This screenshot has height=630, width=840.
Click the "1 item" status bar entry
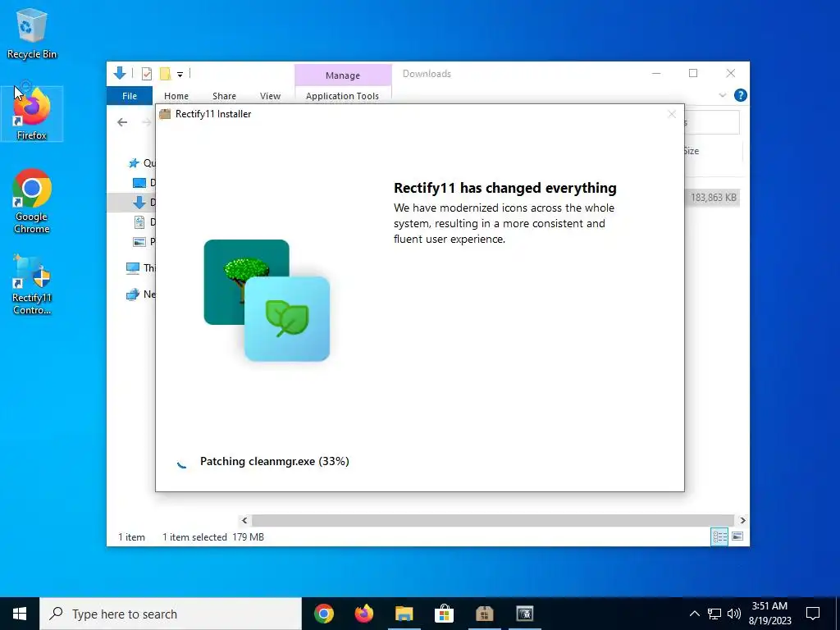[x=131, y=536]
